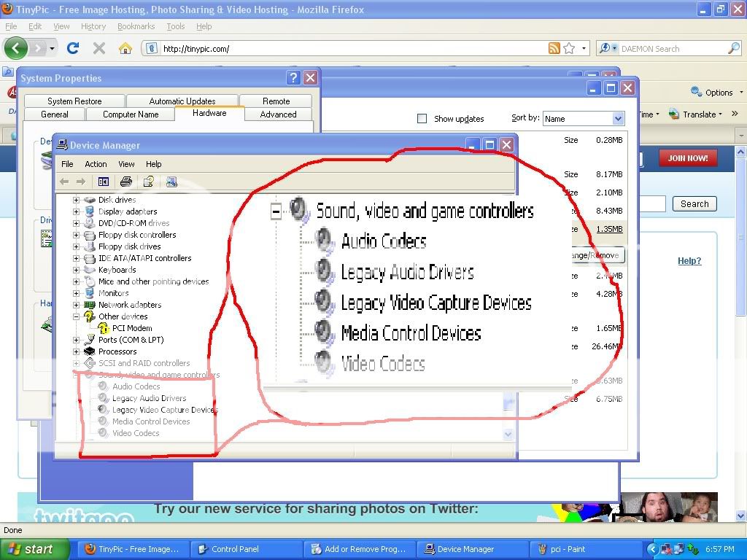Click the Network adapters device icon
The image size is (747, 560).
point(90,305)
